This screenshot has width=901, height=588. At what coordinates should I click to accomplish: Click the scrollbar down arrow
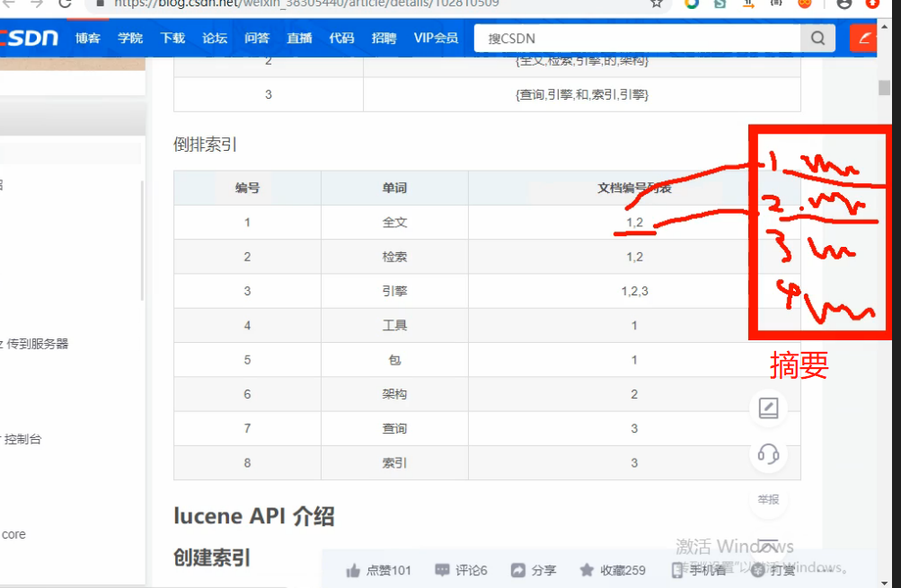coord(884,583)
